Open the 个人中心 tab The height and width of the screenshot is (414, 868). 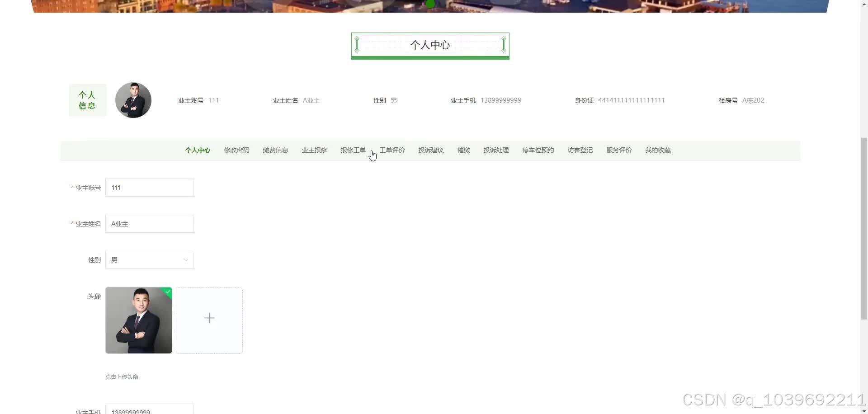click(x=198, y=150)
